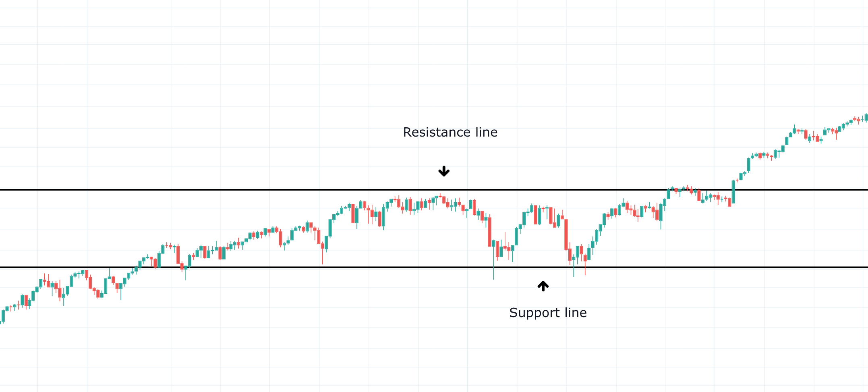The image size is (868, 392).
Task: Click the upper horizontal resistance line
Action: point(242,189)
